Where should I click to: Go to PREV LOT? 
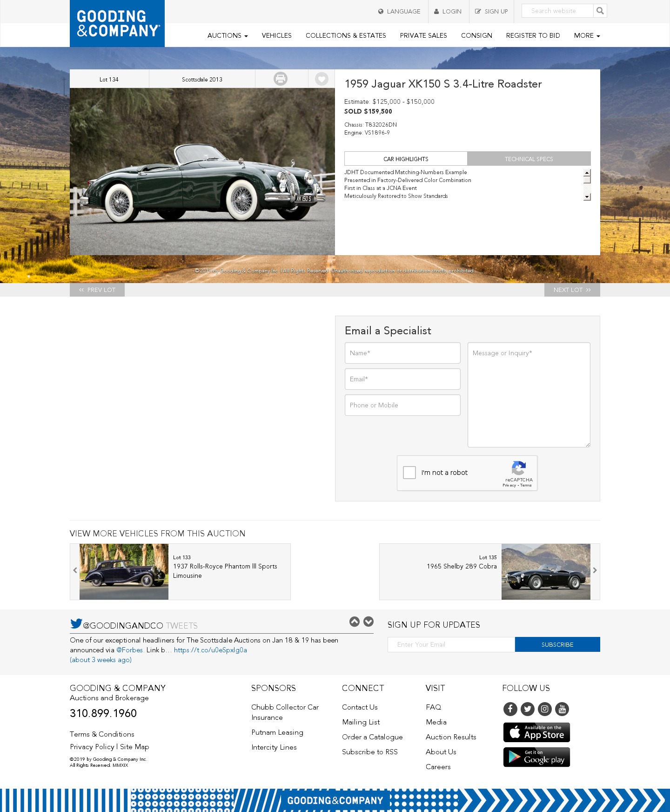[x=97, y=290]
